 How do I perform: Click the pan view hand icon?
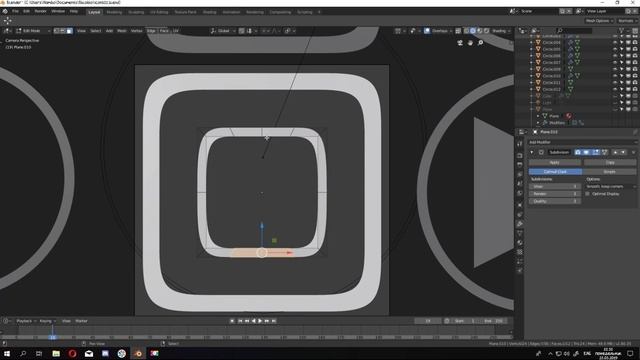click(x=470, y=43)
